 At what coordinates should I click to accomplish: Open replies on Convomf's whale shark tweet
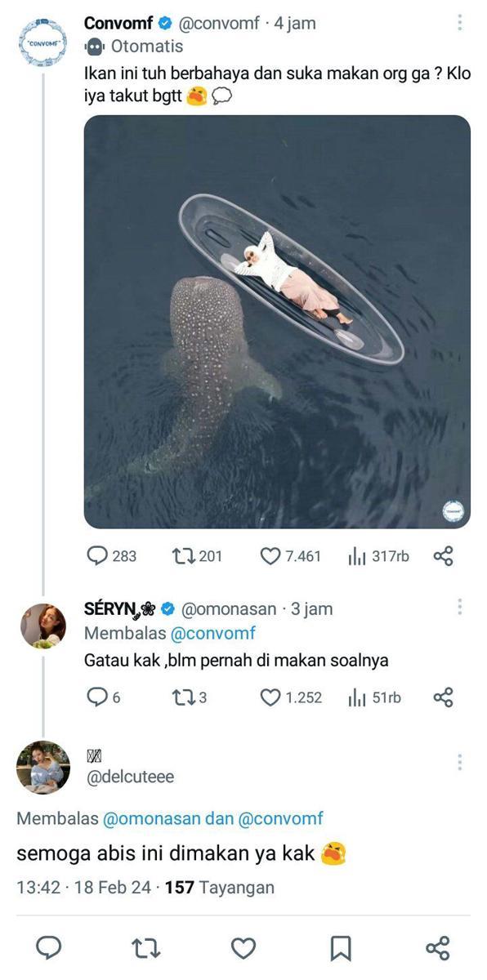pos(112,556)
